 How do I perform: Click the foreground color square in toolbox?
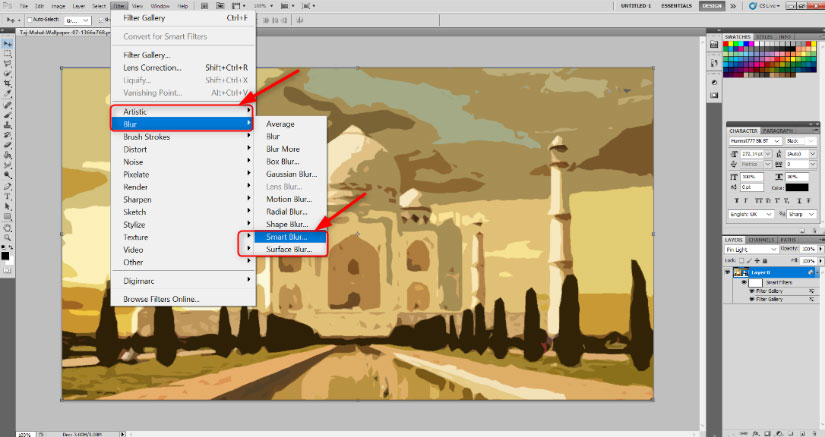coord(5,256)
